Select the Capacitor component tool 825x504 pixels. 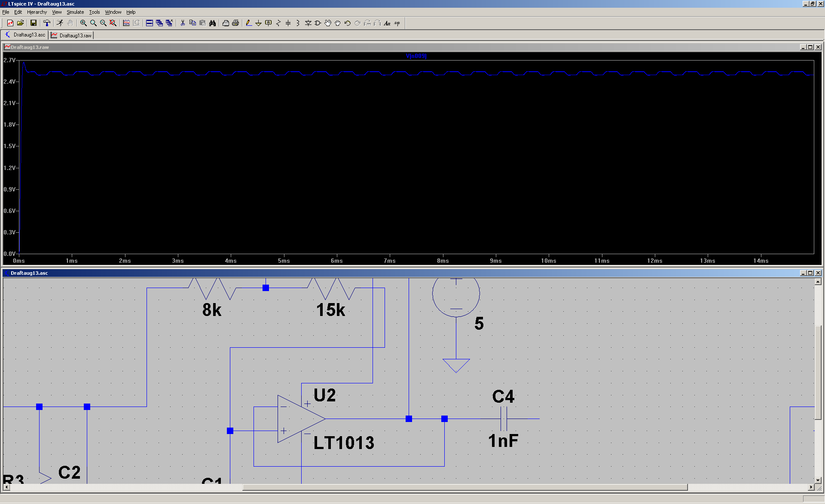pos(288,23)
